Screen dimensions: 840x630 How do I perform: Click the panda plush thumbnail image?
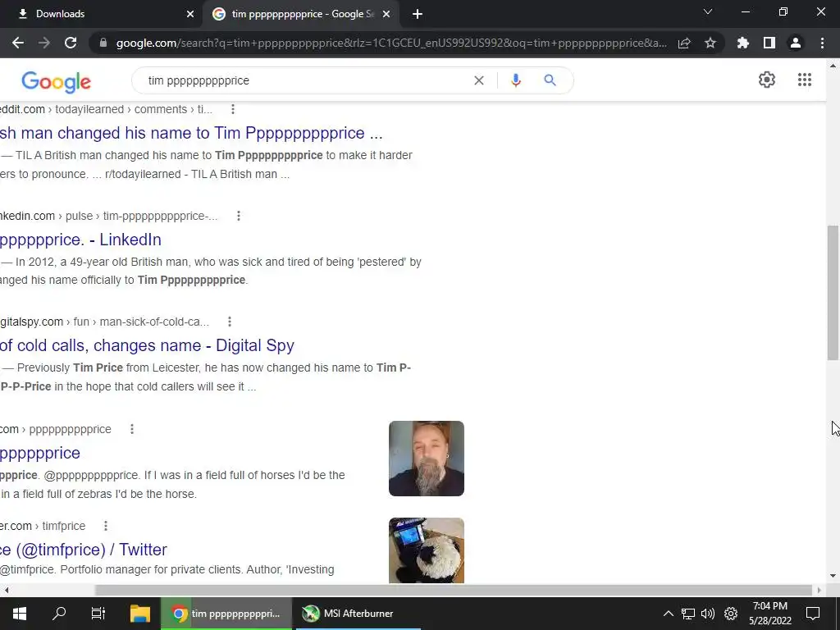click(x=427, y=550)
